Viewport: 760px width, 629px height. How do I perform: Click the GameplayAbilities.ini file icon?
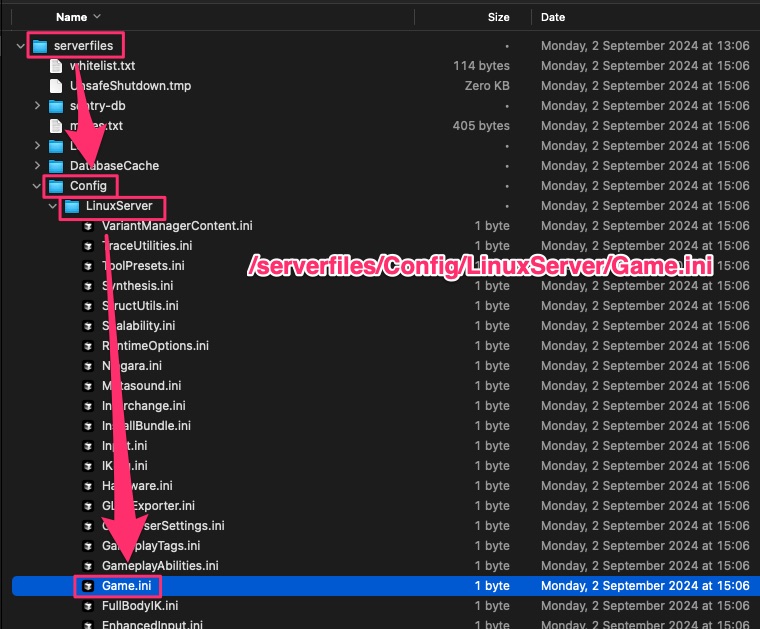[88, 566]
